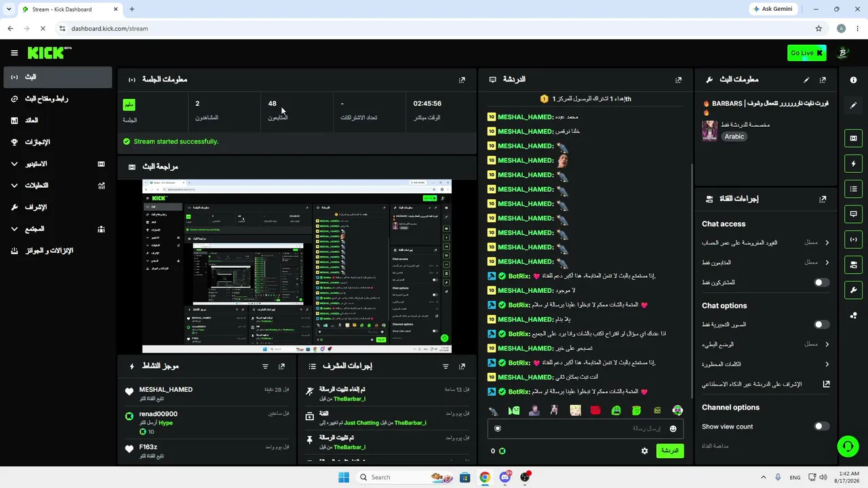Toggle the list widget in right rail
This screenshot has height=488, width=868.
[x=853, y=188]
